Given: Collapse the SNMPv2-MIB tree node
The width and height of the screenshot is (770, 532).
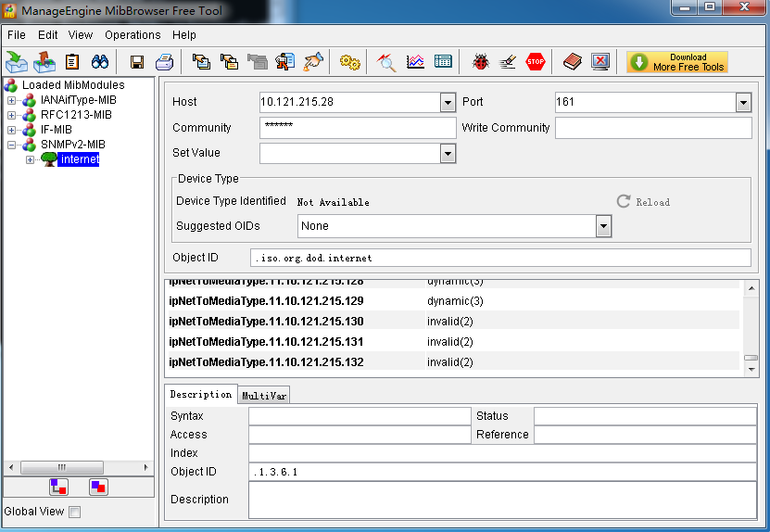Looking at the screenshot, I should [x=11, y=145].
